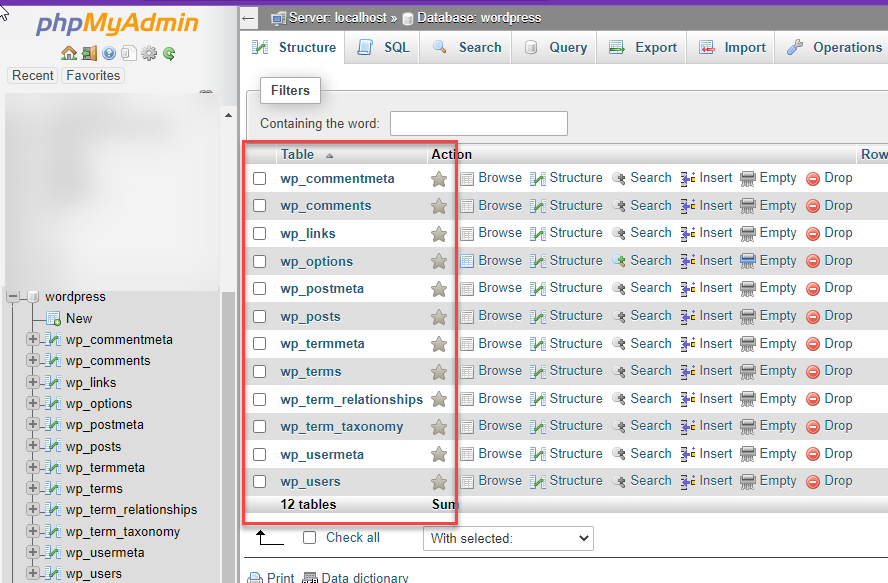Open the Export tab
888x583 pixels.
click(643, 47)
